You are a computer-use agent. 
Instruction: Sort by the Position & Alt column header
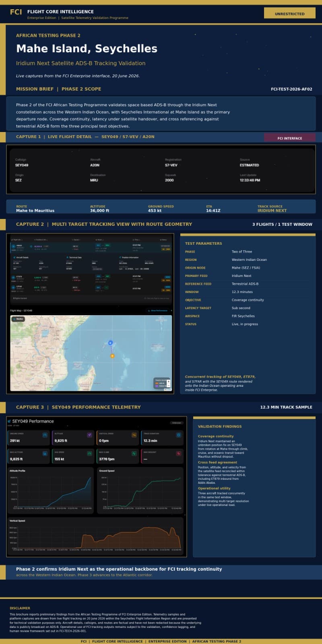[41, 239]
